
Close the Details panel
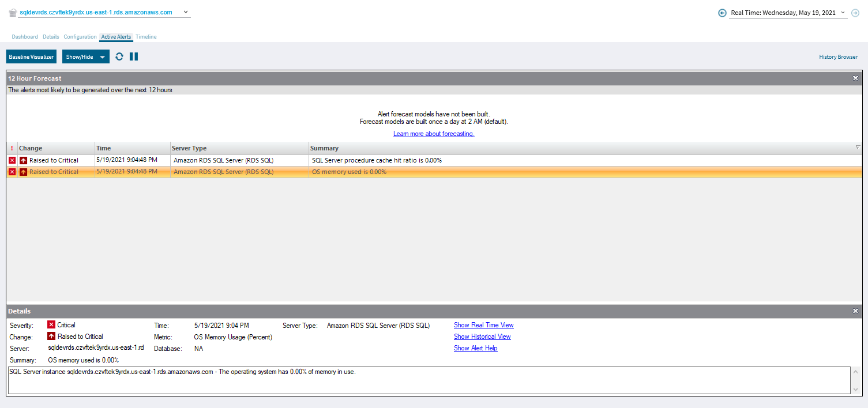pyautogui.click(x=856, y=311)
